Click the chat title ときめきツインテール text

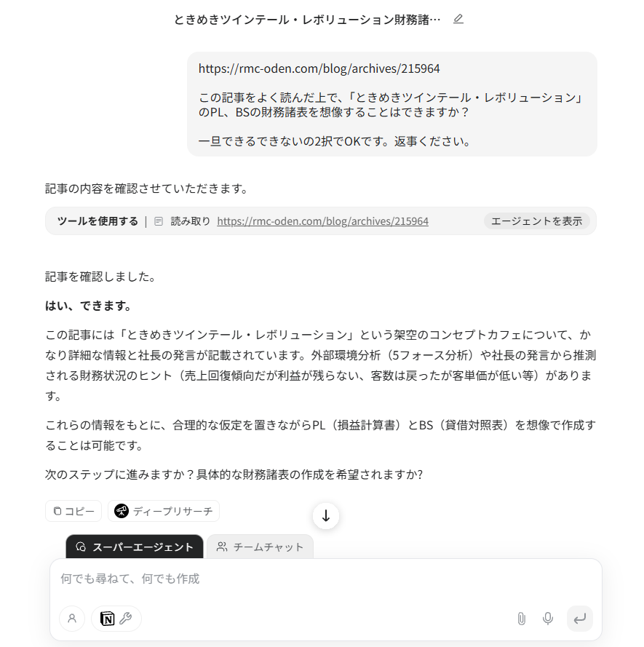point(307,20)
